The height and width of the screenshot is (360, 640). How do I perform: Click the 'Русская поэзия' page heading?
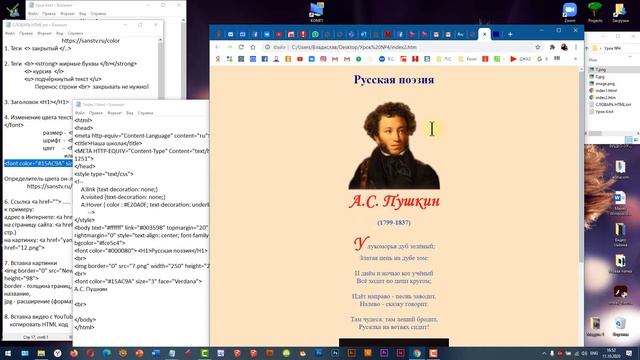coord(394,80)
